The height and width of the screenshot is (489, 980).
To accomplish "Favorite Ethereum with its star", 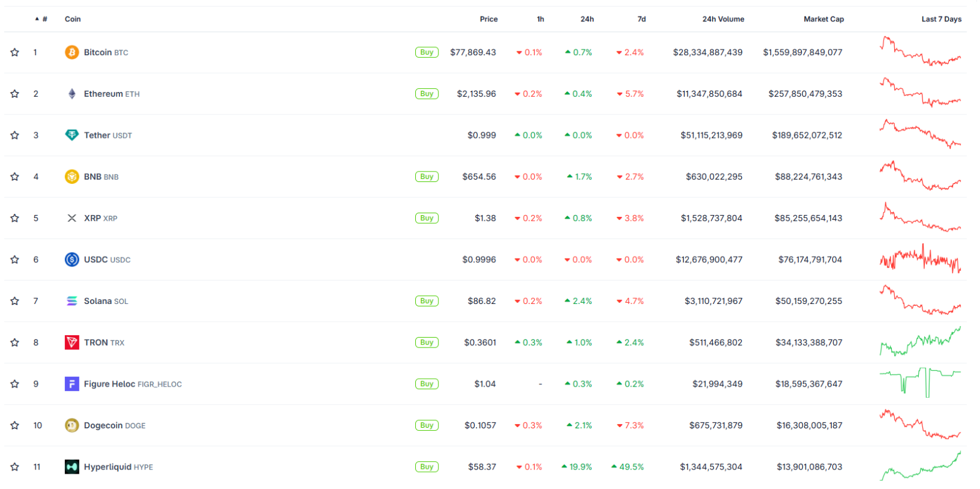I will point(15,94).
